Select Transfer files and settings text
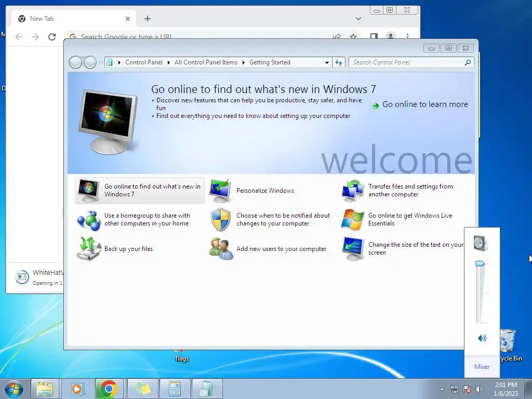Screen dimensions: 532x399 [x=410, y=190]
